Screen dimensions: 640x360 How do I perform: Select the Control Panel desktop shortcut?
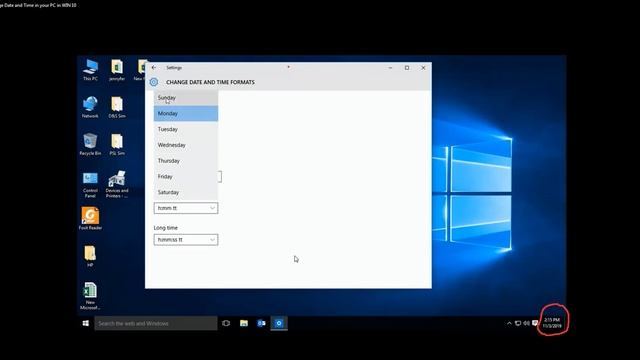pos(90,184)
